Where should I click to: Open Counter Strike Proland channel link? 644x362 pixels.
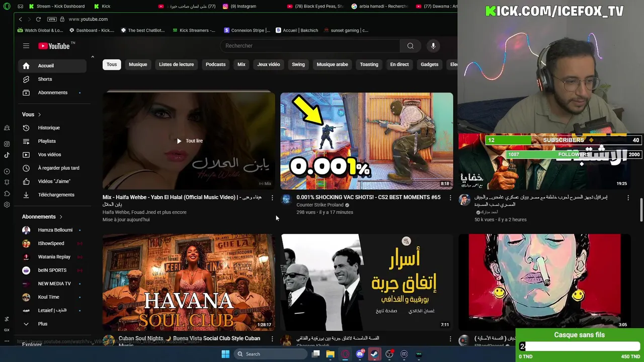tap(319, 205)
